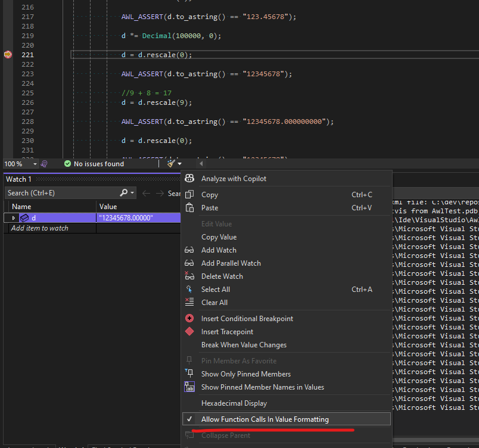Click the breakpoint arrow marker at line 221

8,55
